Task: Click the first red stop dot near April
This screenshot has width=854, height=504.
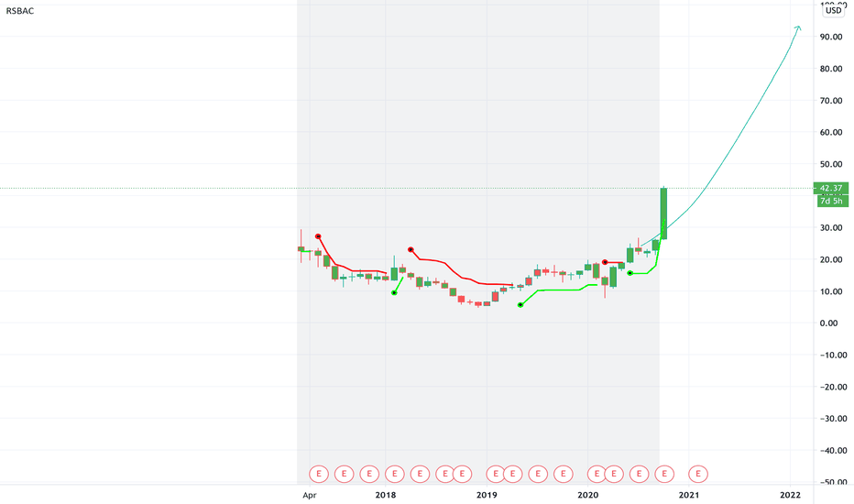Action: (x=318, y=236)
